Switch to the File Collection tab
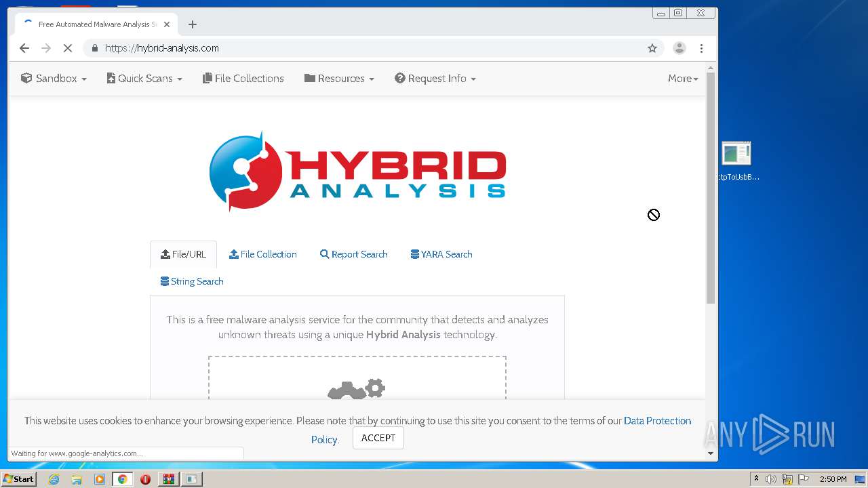Viewport: 868px width, 488px height. click(263, 255)
